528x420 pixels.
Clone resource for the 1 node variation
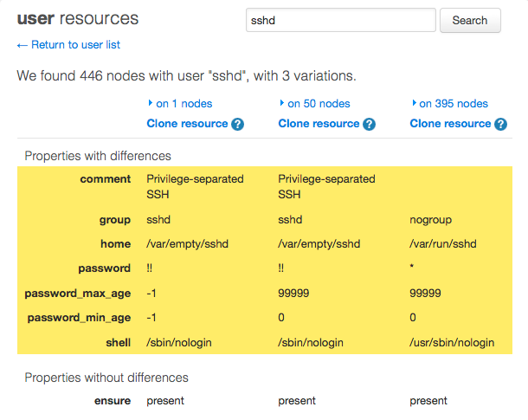pyautogui.click(x=187, y=124)
